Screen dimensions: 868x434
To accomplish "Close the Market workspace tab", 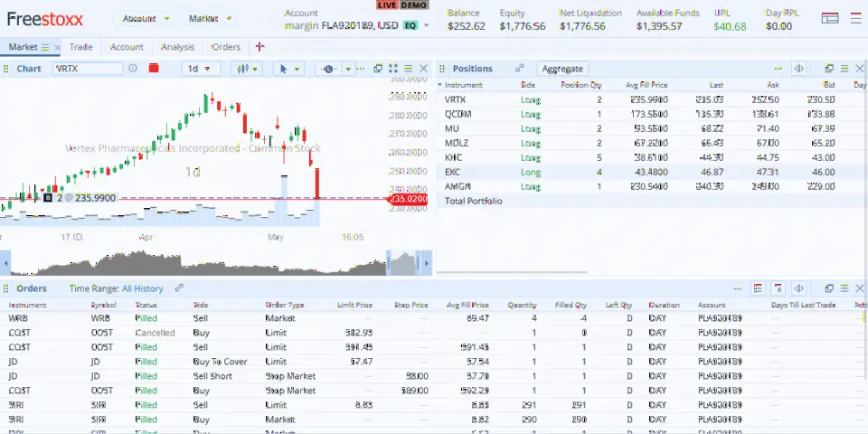I will tap(57, 48).
